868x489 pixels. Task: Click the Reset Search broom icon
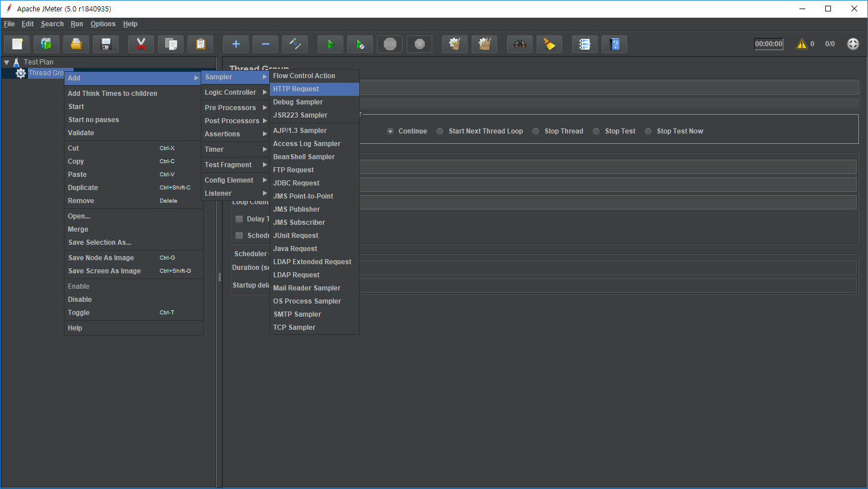point(550,44)
